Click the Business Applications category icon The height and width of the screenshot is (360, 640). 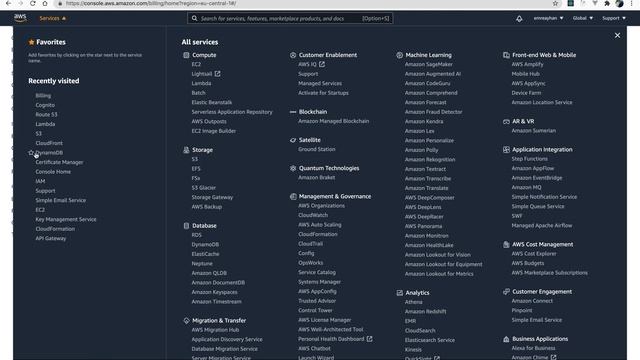click(506, 339)
